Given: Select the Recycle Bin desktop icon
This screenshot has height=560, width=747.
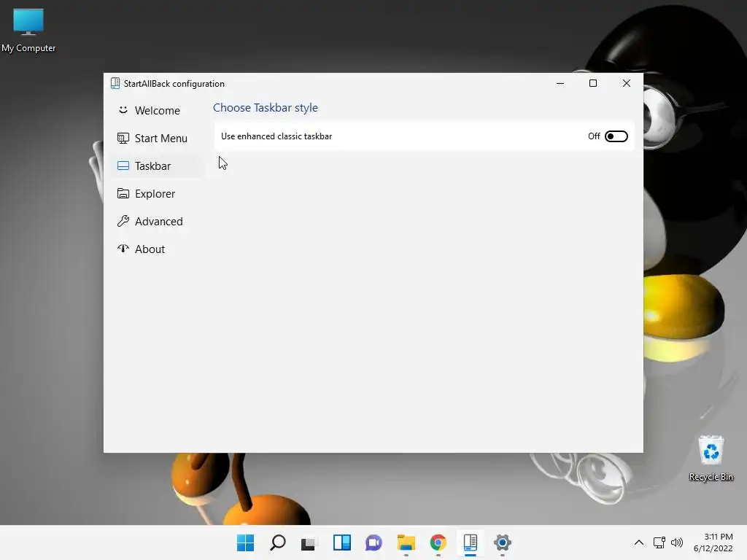Looking at the screenshot, I should pos(711,458).
